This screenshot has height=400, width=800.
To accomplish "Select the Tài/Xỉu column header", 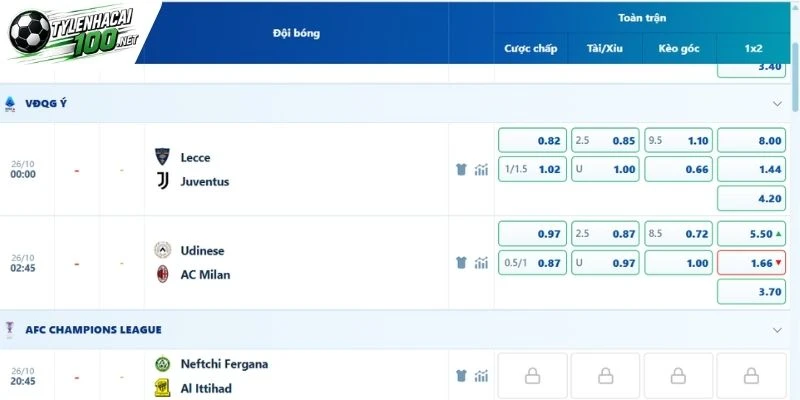I will [605, 48].
